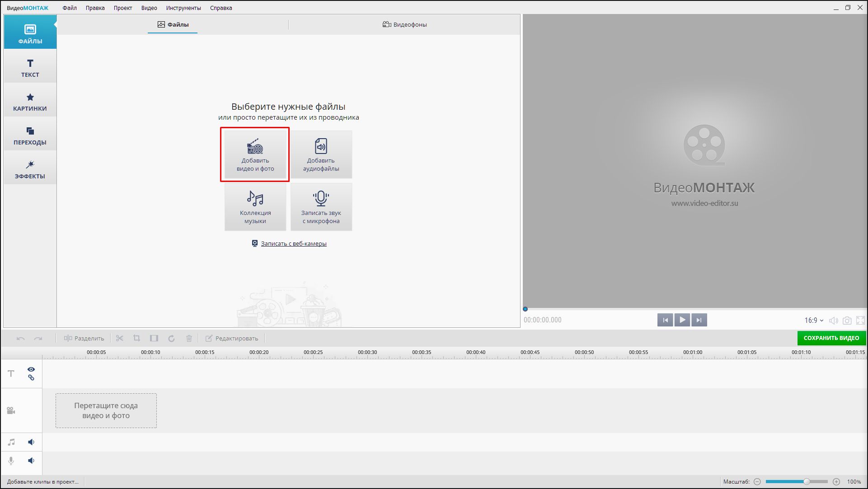Click the Редактировать edit button
Screen dimensions: 868x489
point(232,338)
